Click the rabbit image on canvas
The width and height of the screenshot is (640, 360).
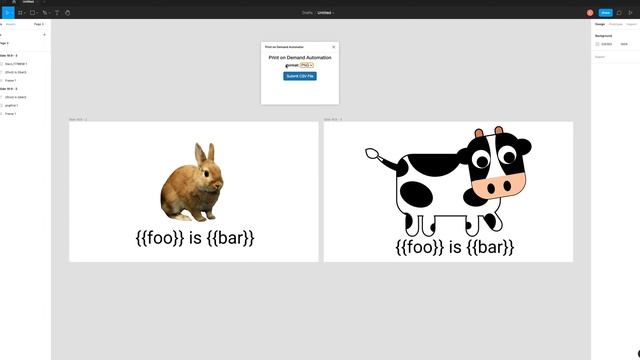[x=191, y=182]
